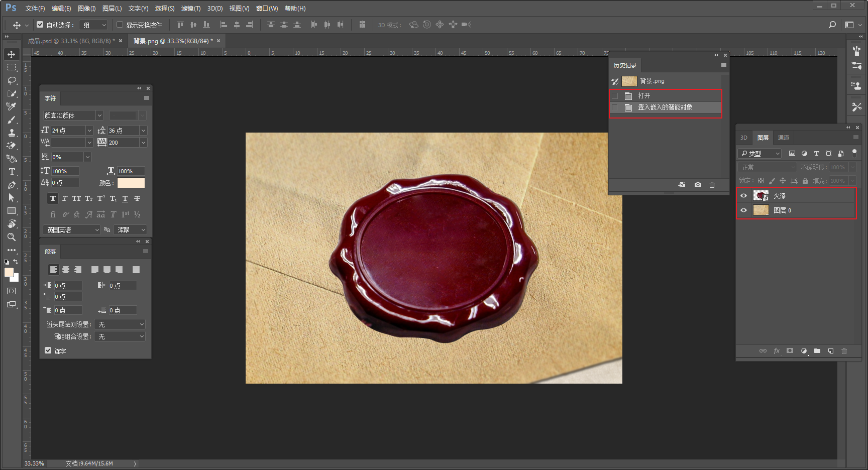This screenshot has width=868, height=470.
Task: Search with the options bar magnifier
Action: 832,25
